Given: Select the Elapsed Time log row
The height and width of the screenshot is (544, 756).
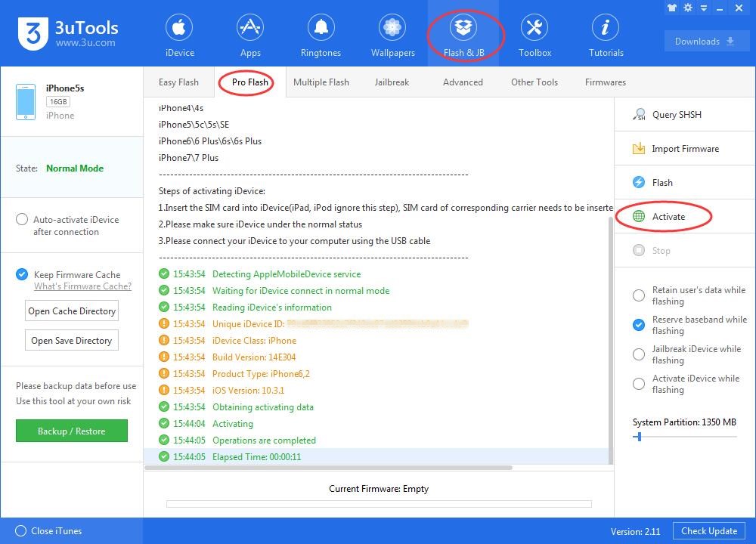Looking at the screenshot, I should (376, 456).
